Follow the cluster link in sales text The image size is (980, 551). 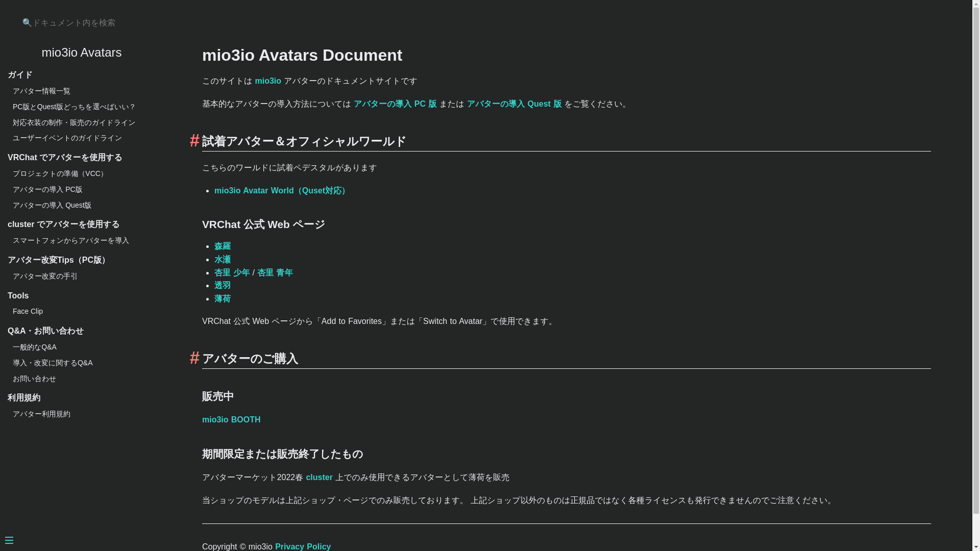pos(319,478)
